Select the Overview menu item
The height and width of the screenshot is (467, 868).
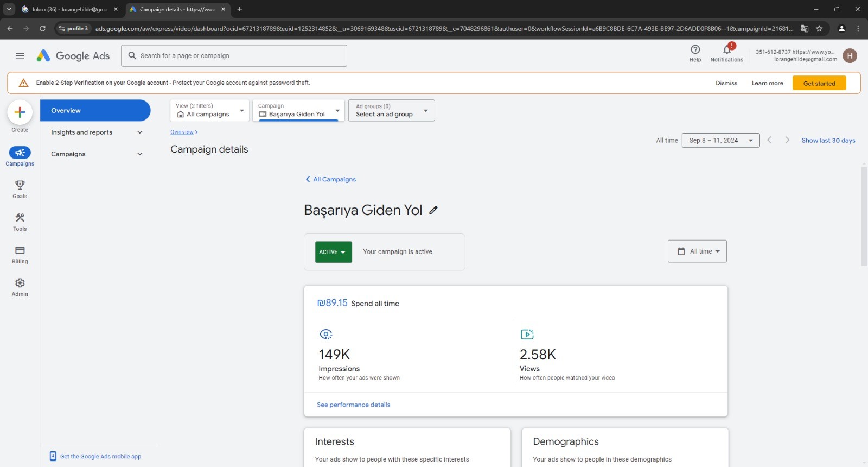point(95,110)
